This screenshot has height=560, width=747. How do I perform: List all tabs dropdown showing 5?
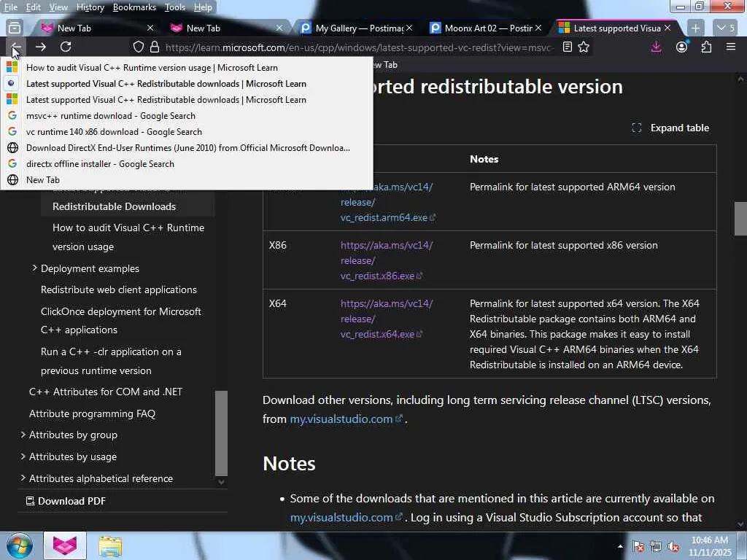coord(726,28)
